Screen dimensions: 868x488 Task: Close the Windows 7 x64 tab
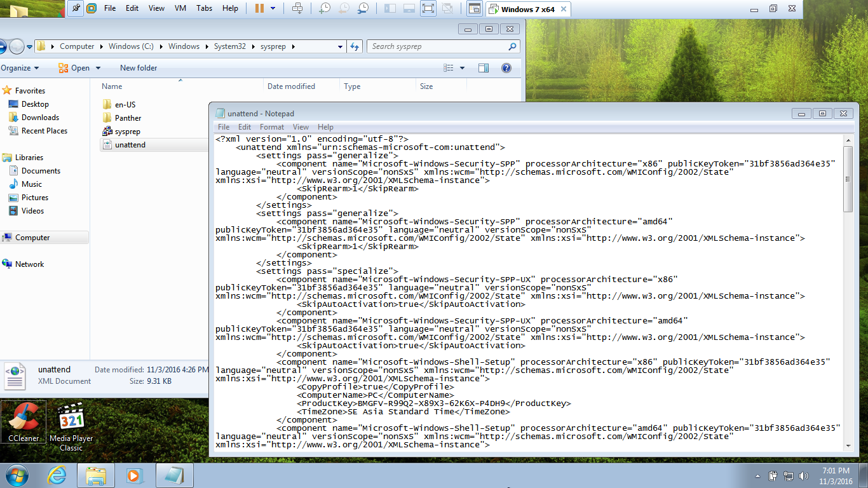pyautogui.click(x=563, y=9)
